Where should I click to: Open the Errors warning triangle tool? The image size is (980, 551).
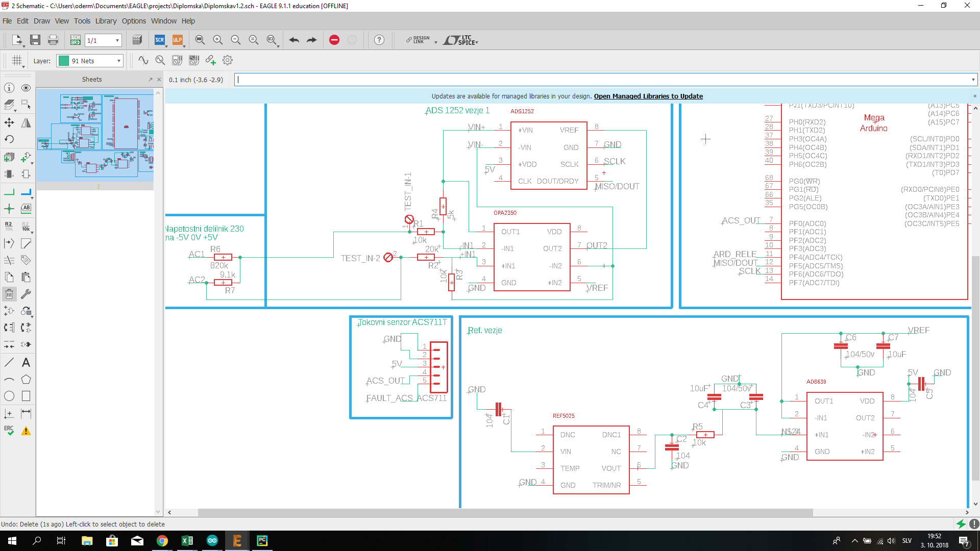[26, 431]
